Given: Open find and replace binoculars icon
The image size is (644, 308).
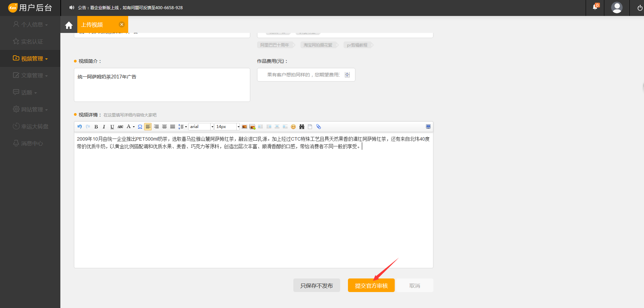Looking at the screenshot, I should coord(301,127).
